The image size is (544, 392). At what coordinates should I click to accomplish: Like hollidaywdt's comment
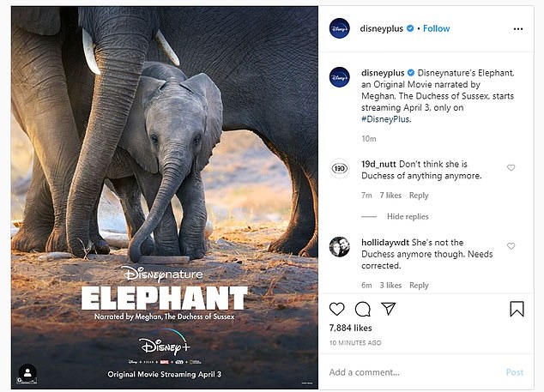(x=511, y=246)
